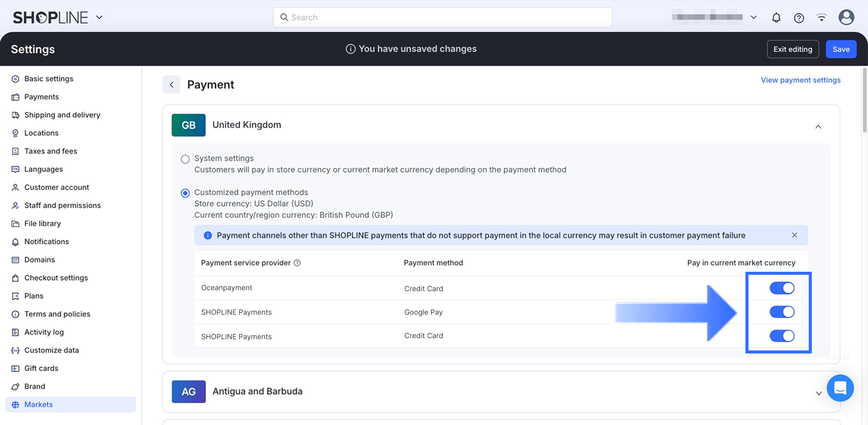The image size is (868, 425).
Task: Toggle Oceanpayment Credit Card market currency switch
Action: click(782, 288)
